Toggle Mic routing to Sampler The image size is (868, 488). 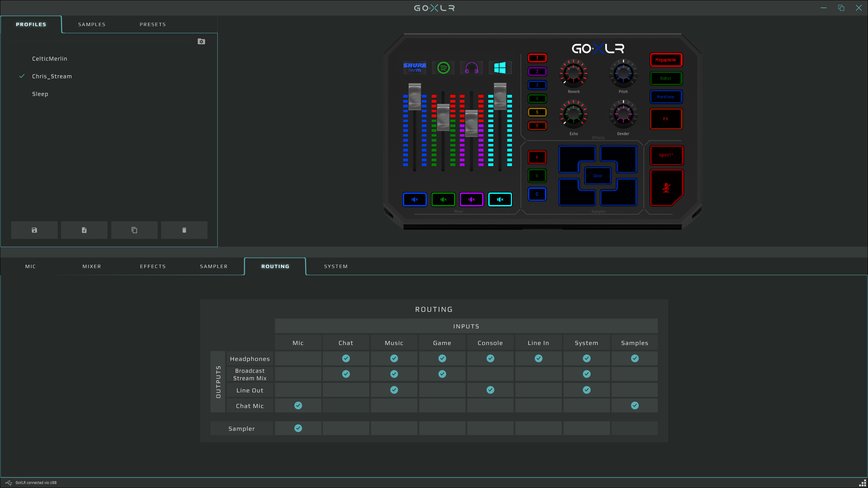click(x=298, y=428)
